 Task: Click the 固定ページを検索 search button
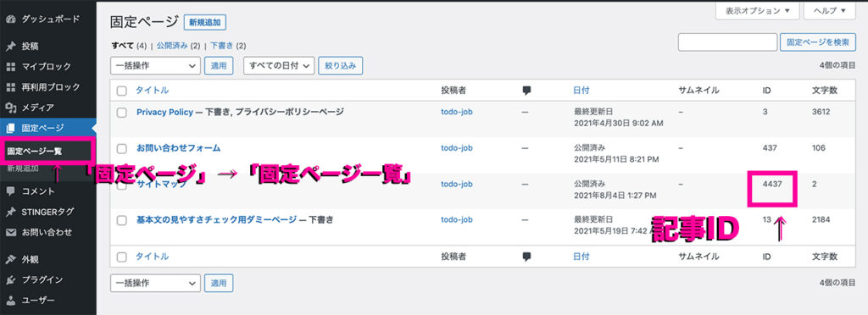[x=818, y=42]
